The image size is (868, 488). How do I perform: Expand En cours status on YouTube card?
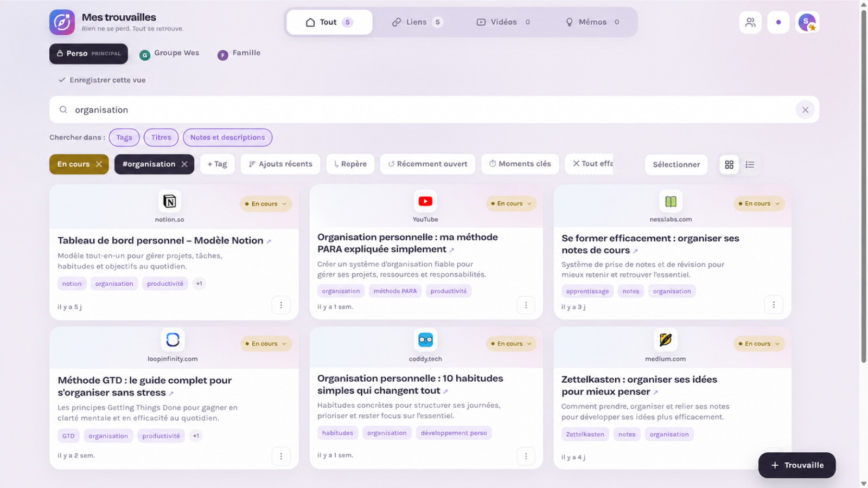(x=511, y=204)
